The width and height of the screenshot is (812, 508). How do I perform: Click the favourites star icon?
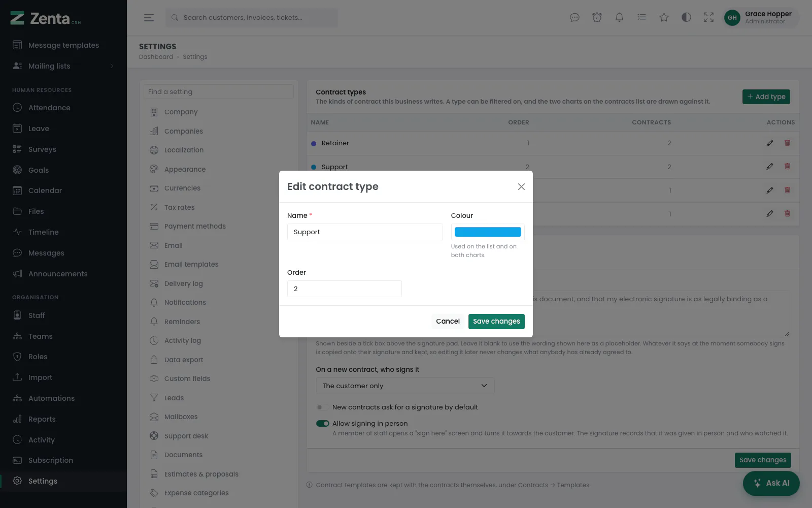(x=664, y=18)
